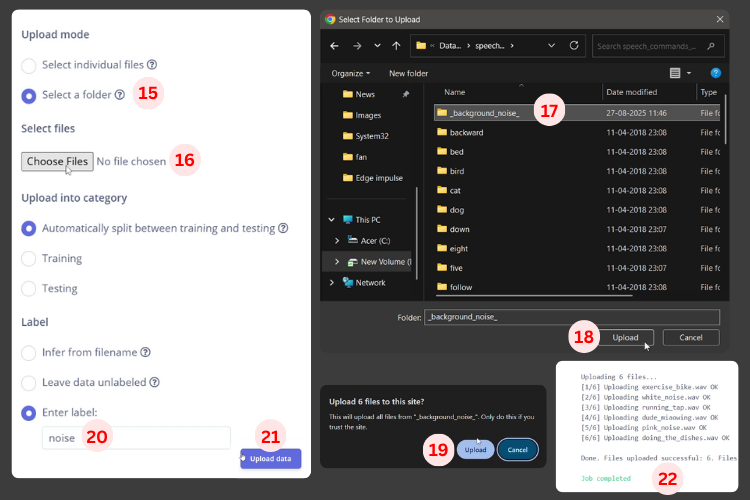This screenshot has height=500, width=750.
Task: Open the view options dropdown
Action: click(689, 73)
